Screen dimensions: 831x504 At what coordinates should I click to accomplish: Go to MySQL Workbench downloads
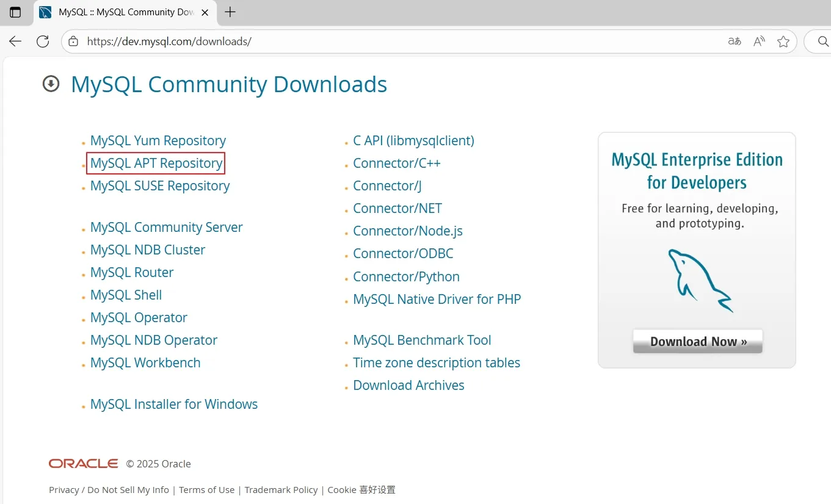145,363
